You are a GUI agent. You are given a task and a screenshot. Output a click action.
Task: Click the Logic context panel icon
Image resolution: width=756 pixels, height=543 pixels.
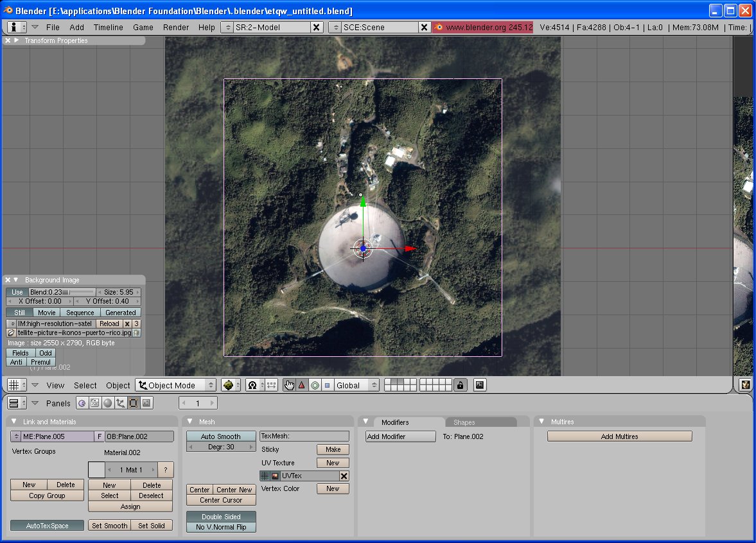[x=82, y=403]
